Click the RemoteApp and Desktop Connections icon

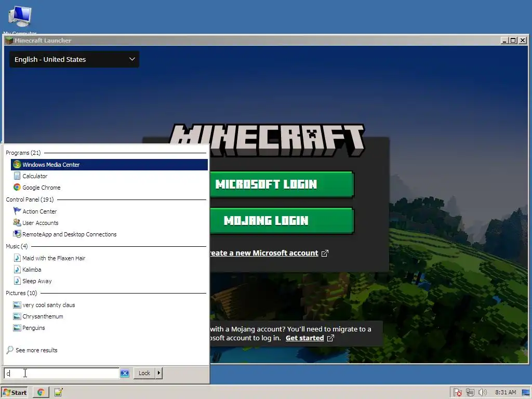coord(17,234)
